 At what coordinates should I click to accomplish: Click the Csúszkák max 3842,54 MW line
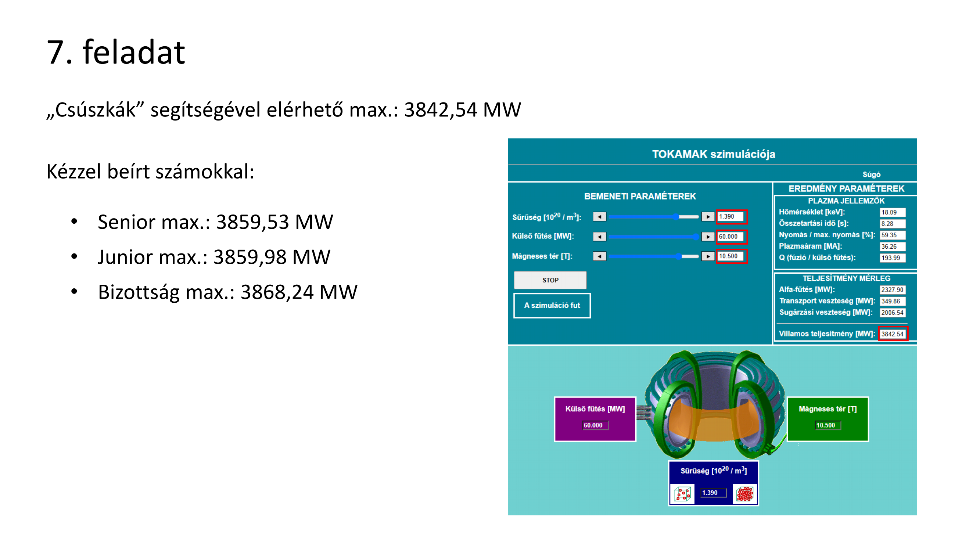283,110
